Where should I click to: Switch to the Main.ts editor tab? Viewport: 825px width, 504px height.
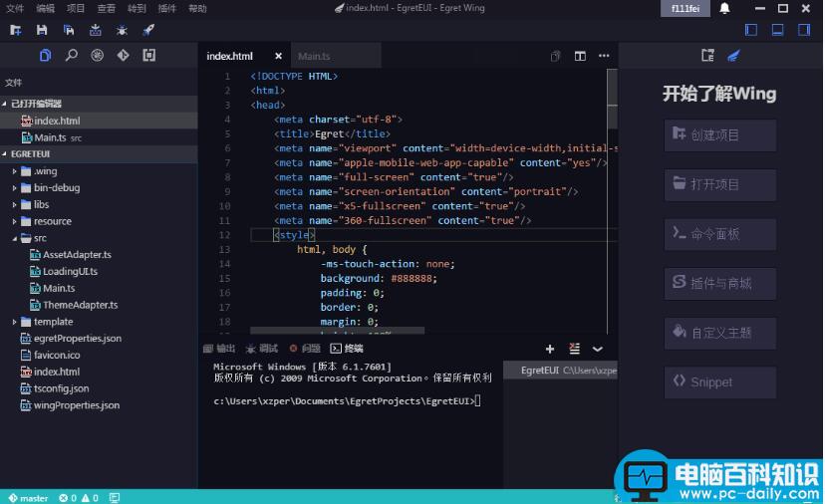point(314,57)
